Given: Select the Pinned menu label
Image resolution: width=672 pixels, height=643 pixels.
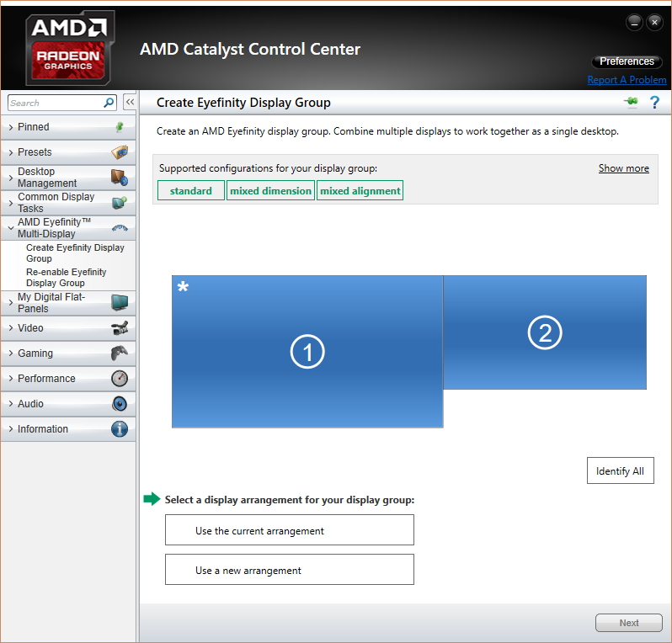Looking at the screenshot, I should [34, 127].
